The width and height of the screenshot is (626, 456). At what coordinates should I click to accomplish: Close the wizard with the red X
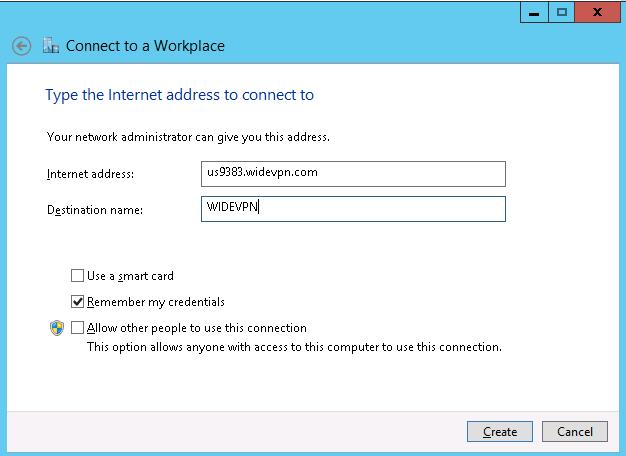598,12
